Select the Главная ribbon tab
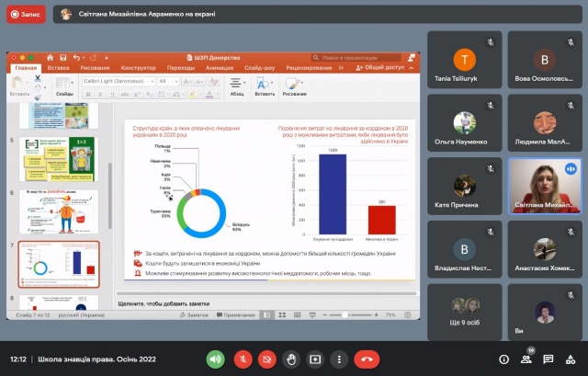 point(26,68)
